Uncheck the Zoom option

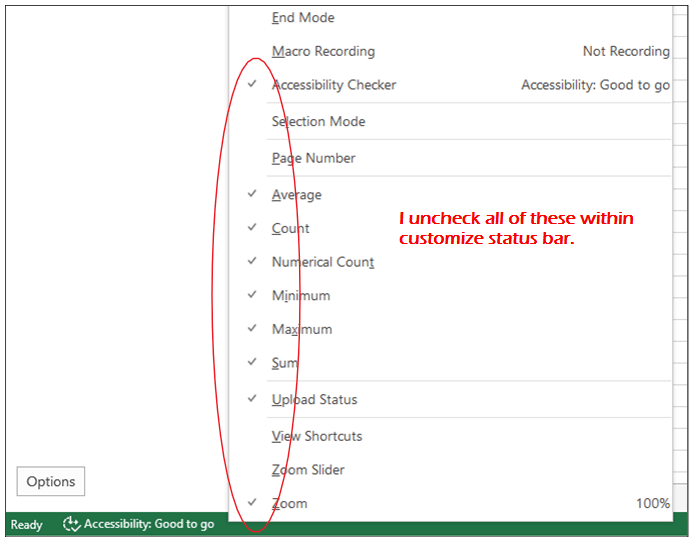451,503
